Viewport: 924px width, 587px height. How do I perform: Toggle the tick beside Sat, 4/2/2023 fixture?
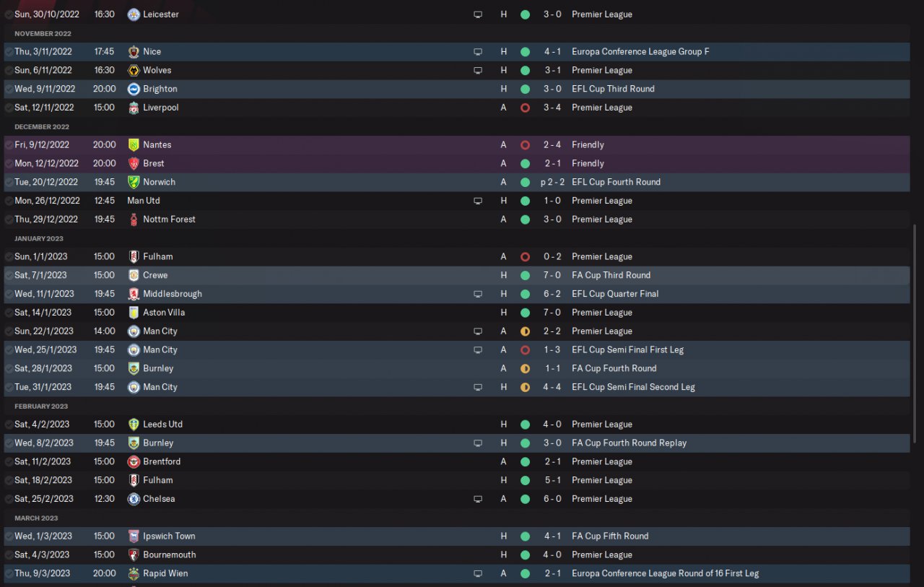point(9,425)
